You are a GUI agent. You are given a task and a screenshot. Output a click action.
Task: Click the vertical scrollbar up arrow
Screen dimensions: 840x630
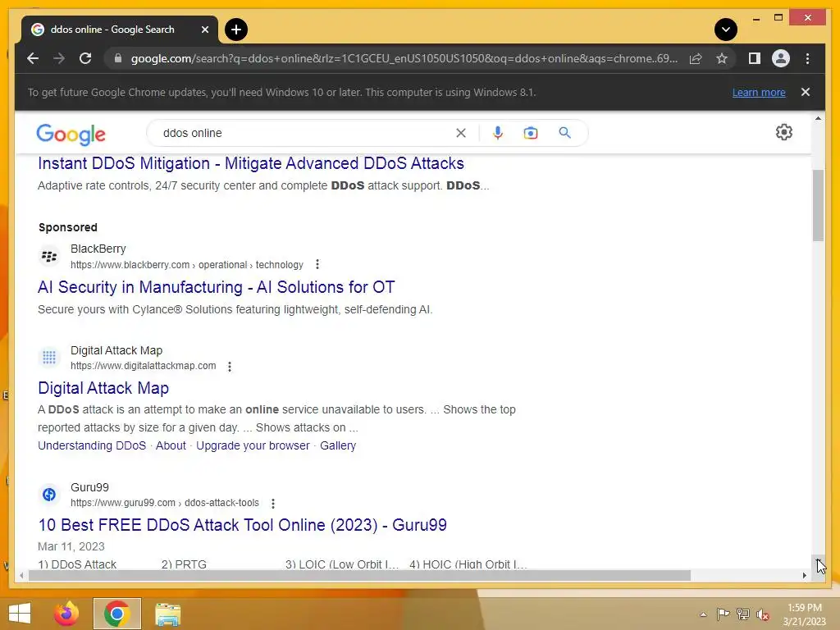818,118
